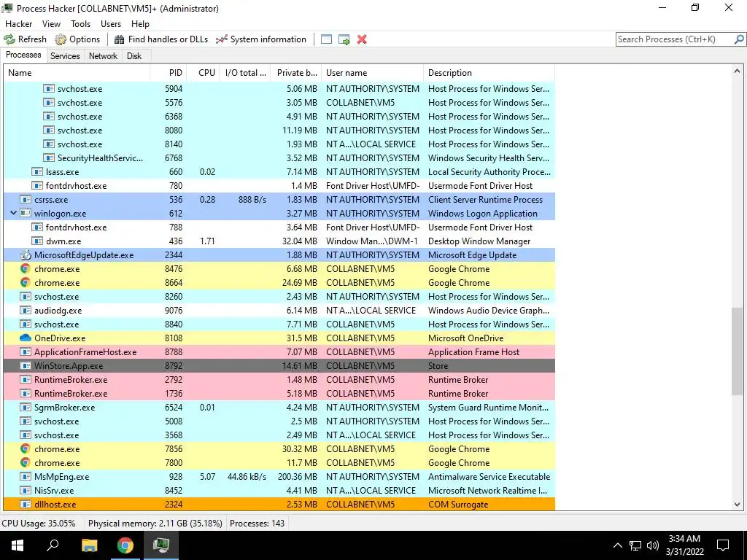This screenshot has width=747, height=560.
Task: Click Chrome icon for PID 8664
Action: tap(26, 282)
